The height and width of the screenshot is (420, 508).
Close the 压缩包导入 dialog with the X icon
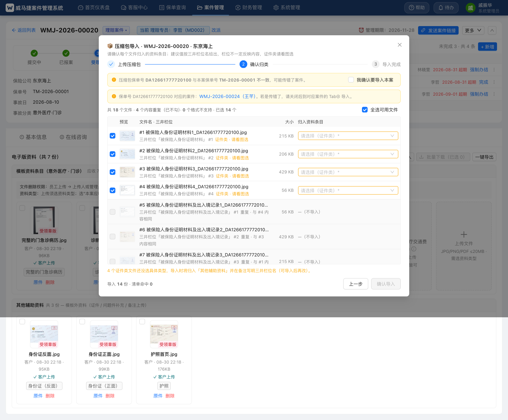click(x=399, y=45)
